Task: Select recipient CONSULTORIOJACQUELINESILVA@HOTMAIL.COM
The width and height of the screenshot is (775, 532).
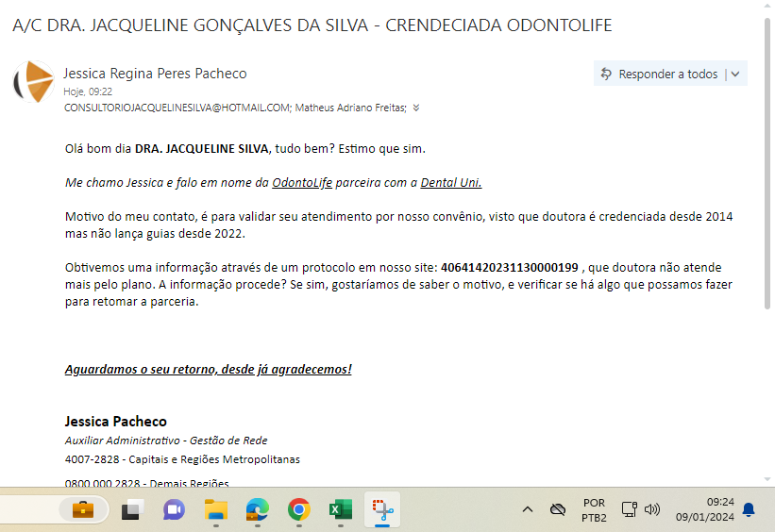Action: click(177, 108)
